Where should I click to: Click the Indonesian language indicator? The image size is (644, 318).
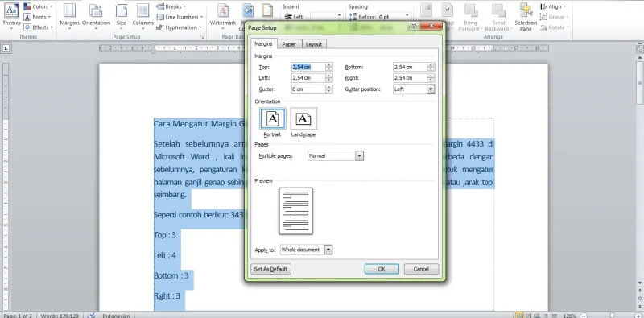click(116, 316)
